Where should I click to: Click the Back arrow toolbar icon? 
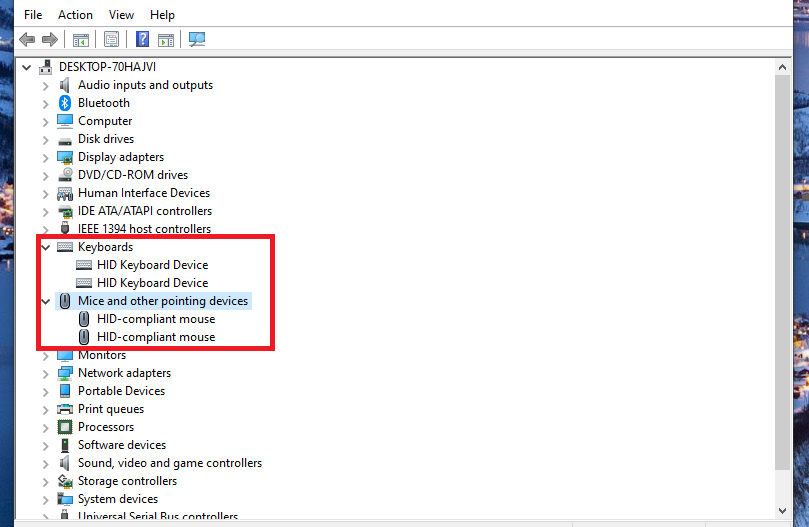[x=27, y=39]
